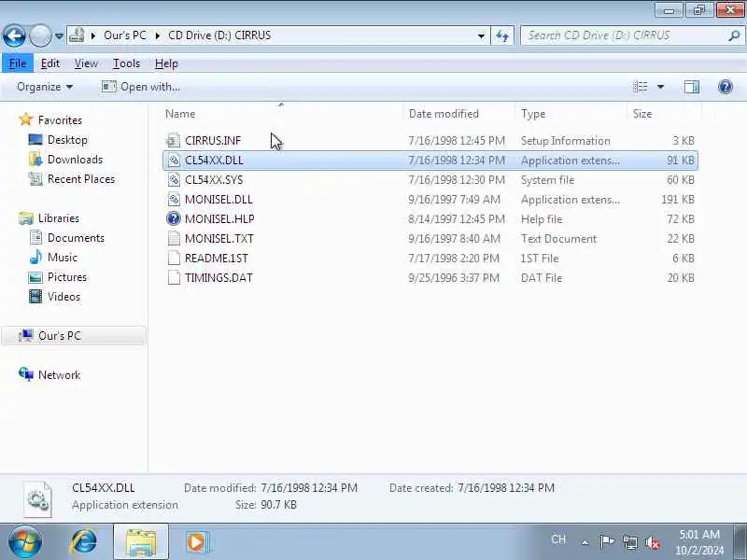Open the File menu
Screen dimensions: 747x560
18,63
